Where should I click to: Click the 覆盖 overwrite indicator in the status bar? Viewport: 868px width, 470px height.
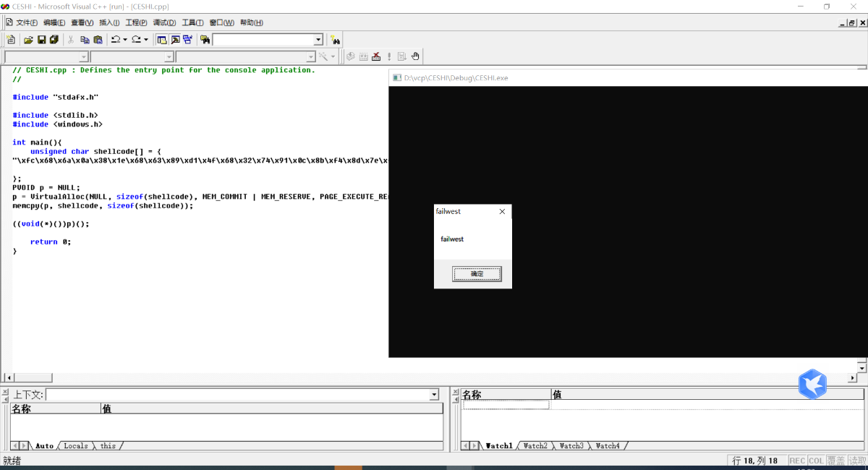(x=836, y=461)
